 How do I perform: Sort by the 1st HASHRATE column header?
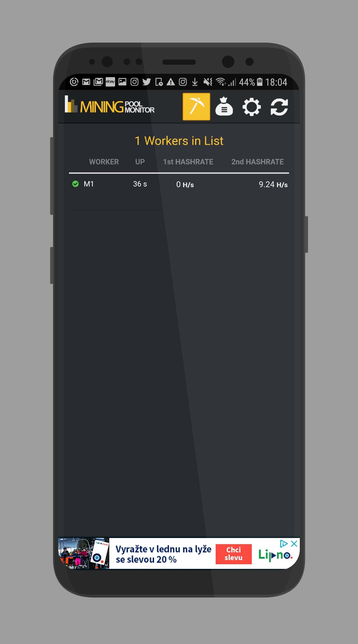[x=188, y=162]
